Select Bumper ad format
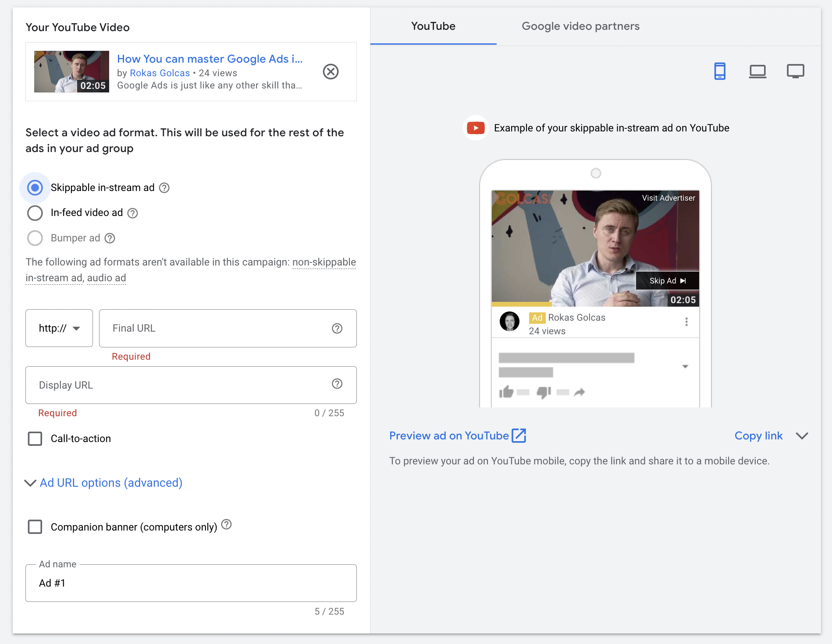Image resolution: width=832 pixels, height=644 pixels. [35, 238]
